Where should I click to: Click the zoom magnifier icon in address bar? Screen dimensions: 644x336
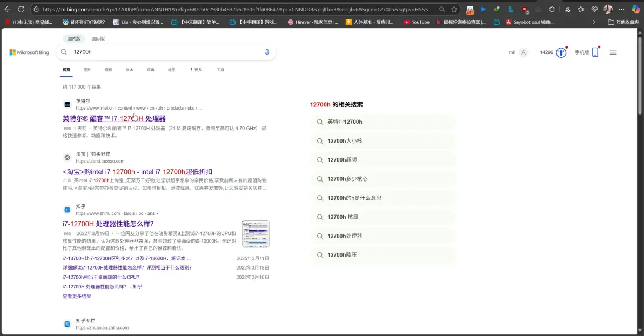click(441, 9)
